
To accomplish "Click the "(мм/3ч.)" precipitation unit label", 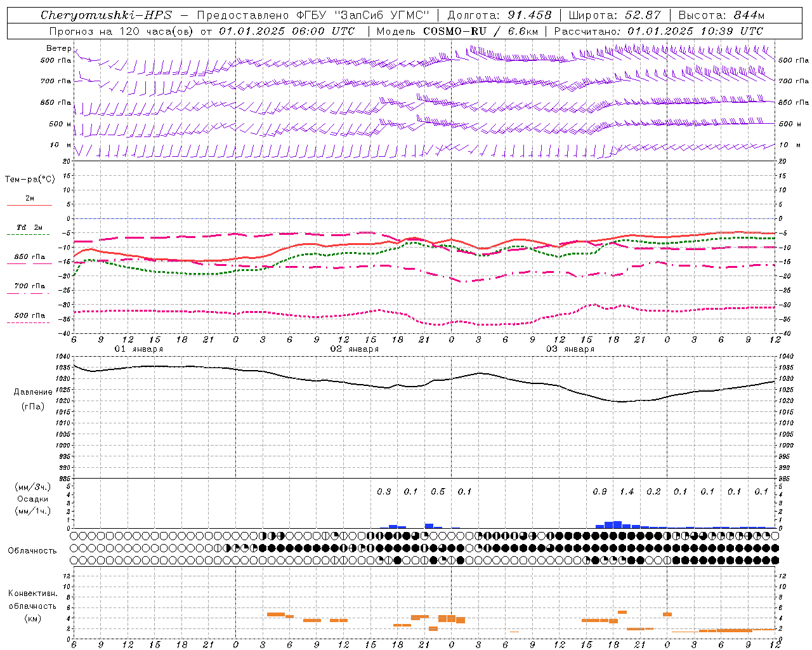I will [32, 487].
